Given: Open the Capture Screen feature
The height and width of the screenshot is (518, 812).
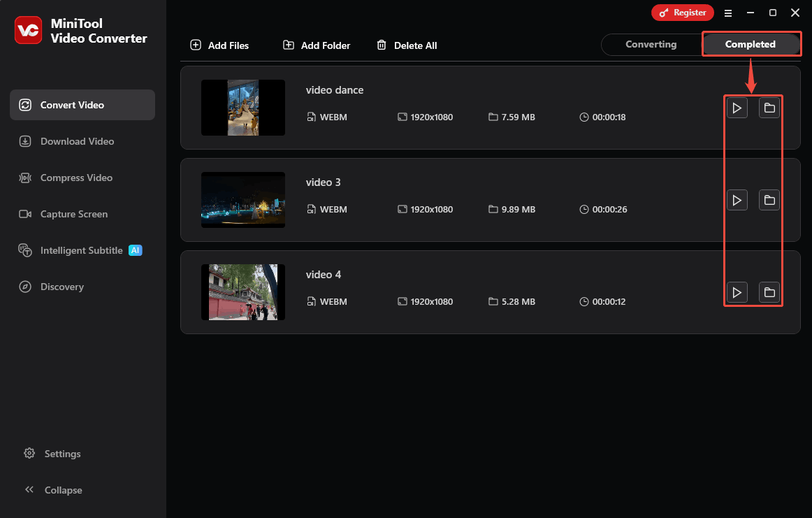Looking at the screenshot, I should click(x=26, y=214).
